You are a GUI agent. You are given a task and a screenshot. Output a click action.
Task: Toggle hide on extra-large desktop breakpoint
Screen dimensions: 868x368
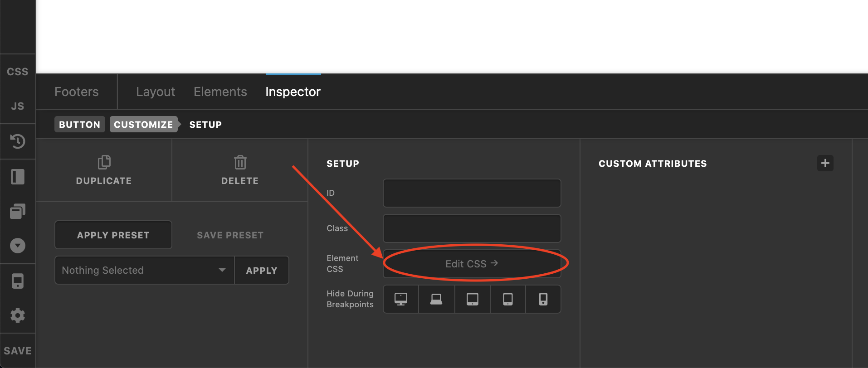[x=401, y=299]
